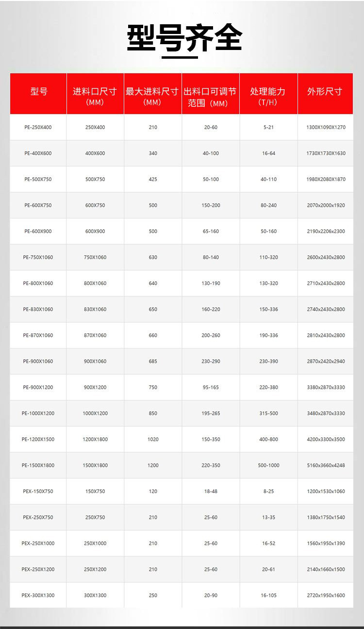Click the 500-1000 capacity value
364x629 pixels.
coord(268,465)
